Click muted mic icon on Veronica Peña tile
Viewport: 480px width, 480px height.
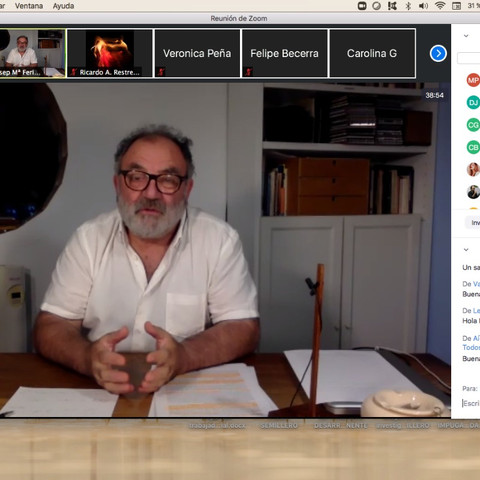[x=161, y=72]
